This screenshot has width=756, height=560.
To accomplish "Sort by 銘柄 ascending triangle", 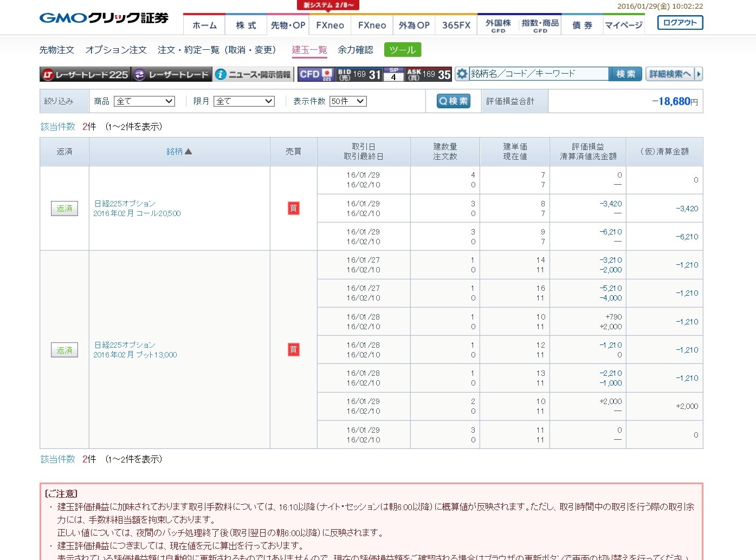I will click(x=188, y=152).
